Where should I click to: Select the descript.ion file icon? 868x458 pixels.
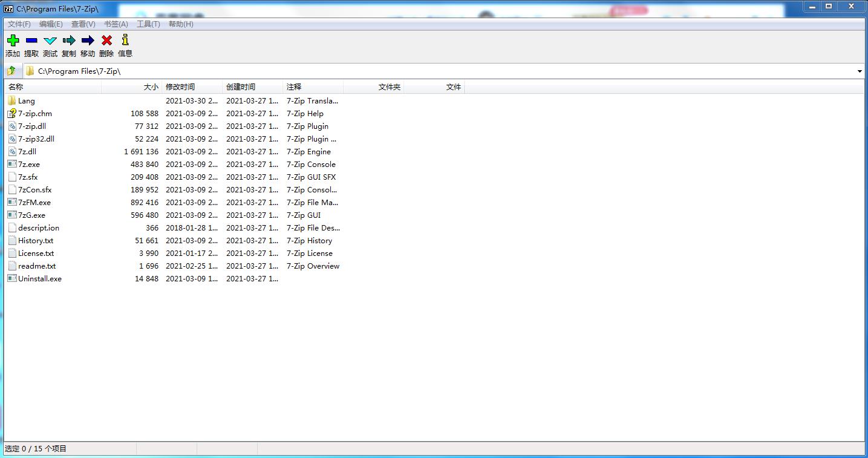coord(12,228)
